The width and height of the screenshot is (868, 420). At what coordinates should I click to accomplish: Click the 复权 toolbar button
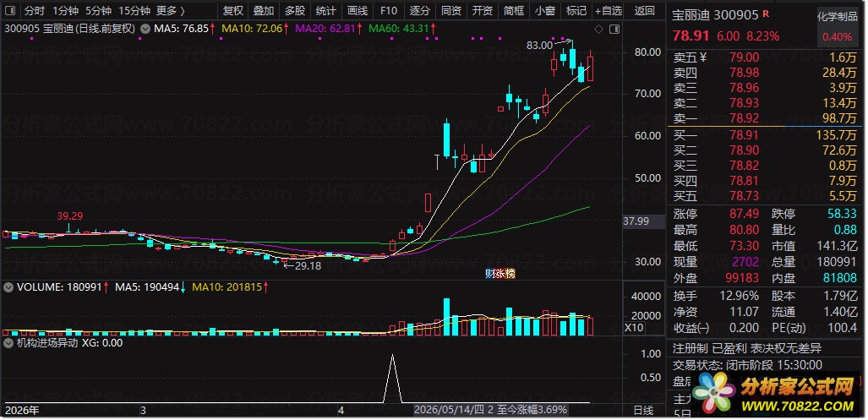click(232, 10)
